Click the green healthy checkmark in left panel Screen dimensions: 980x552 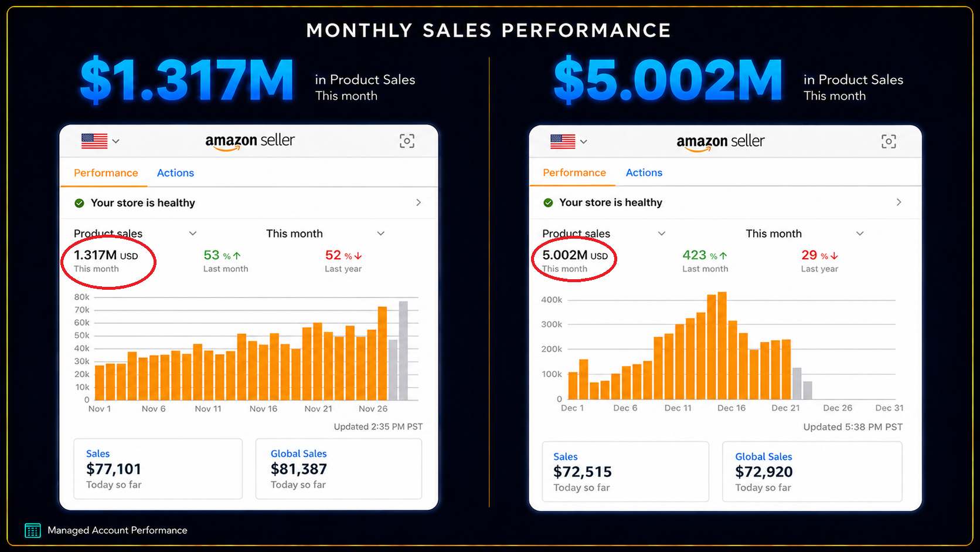coord(79,203)
